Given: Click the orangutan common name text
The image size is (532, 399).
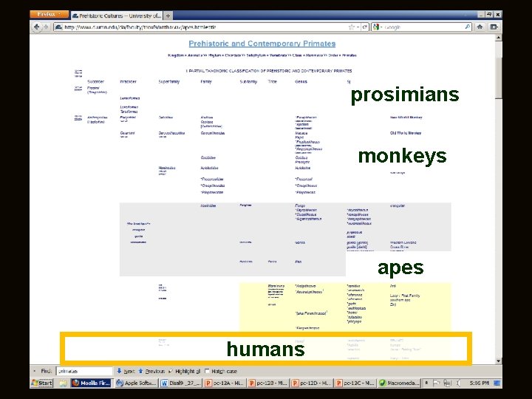Looking at the screenshot, I should [398, 205].
